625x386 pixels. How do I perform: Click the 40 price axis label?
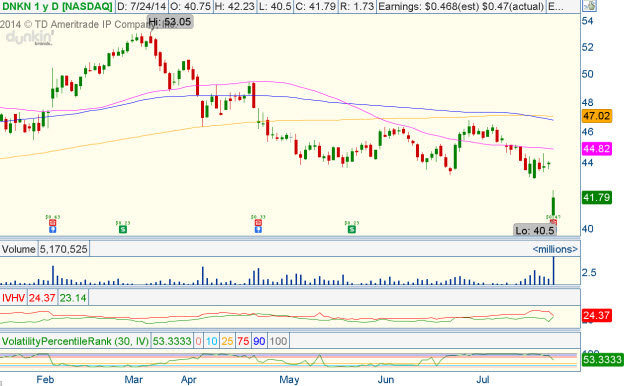pyautogui.click(x=588, y=229)
